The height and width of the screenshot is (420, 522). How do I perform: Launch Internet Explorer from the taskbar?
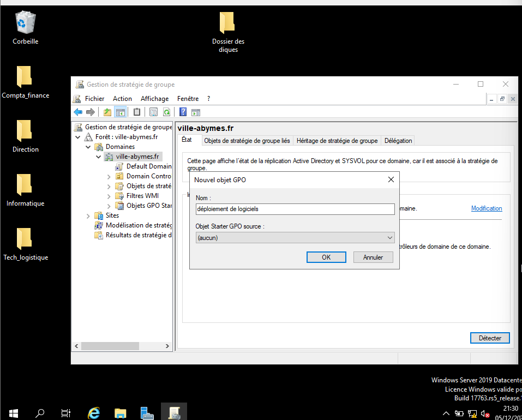point(94,412)
